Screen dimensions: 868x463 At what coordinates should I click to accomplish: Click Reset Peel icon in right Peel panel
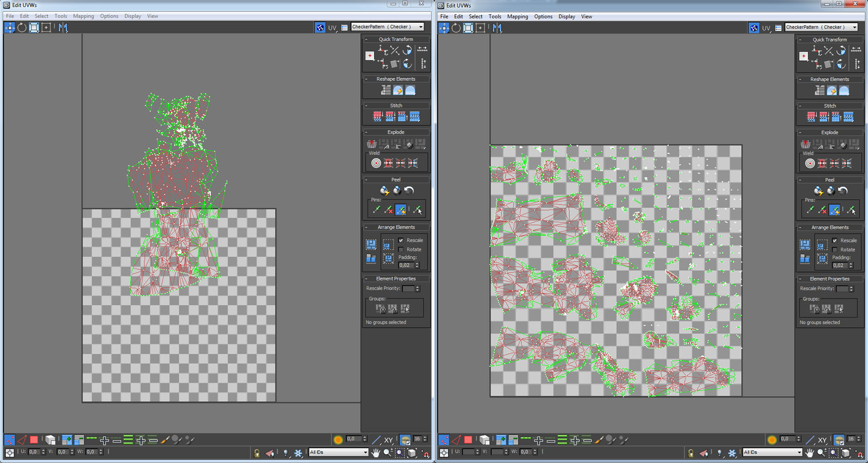843,191
